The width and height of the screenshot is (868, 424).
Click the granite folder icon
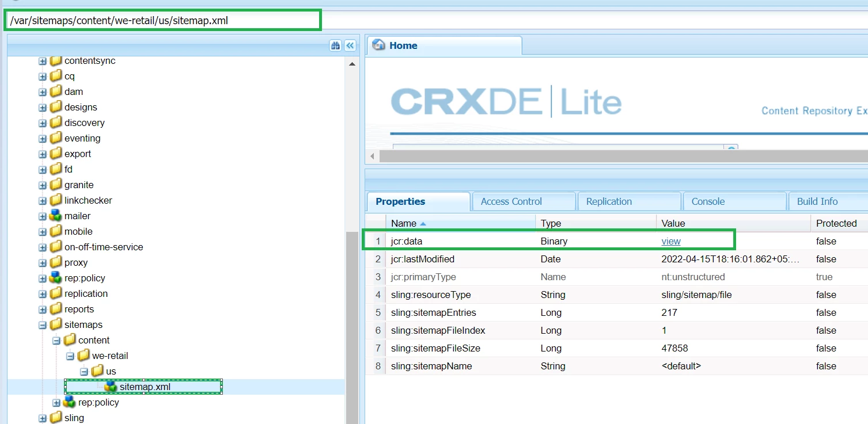click(x=55, y=185)
